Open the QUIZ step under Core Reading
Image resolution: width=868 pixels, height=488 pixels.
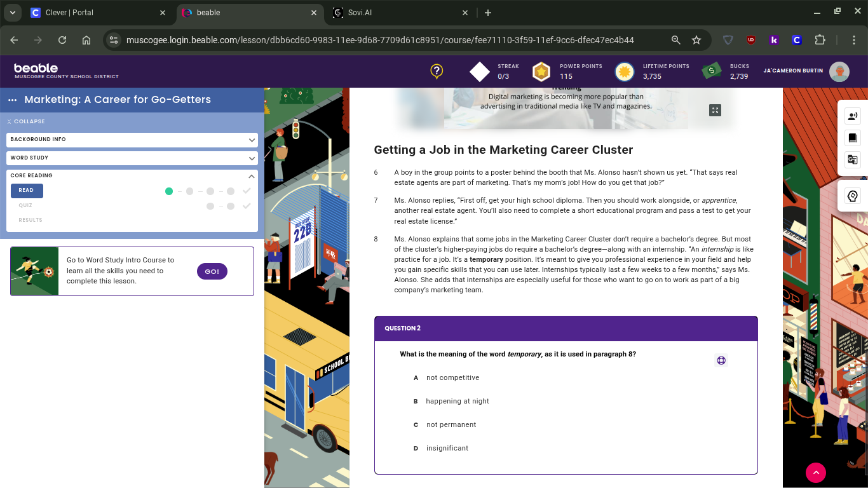tap(25, 205)
